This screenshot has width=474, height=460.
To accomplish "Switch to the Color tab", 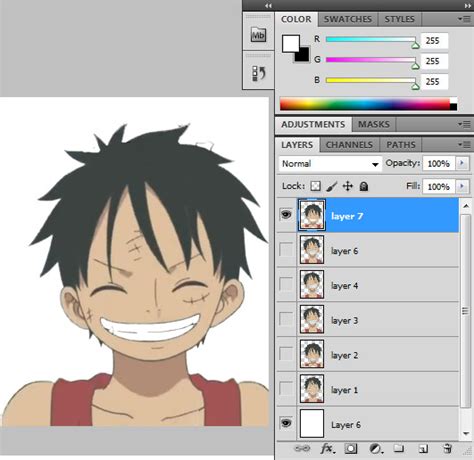I will pos(296,19).
